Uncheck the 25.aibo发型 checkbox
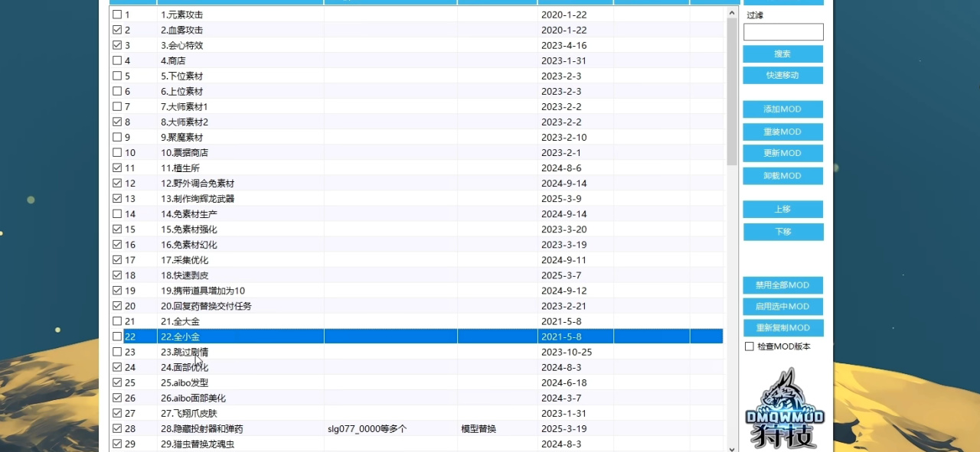 tap(117, 382)
